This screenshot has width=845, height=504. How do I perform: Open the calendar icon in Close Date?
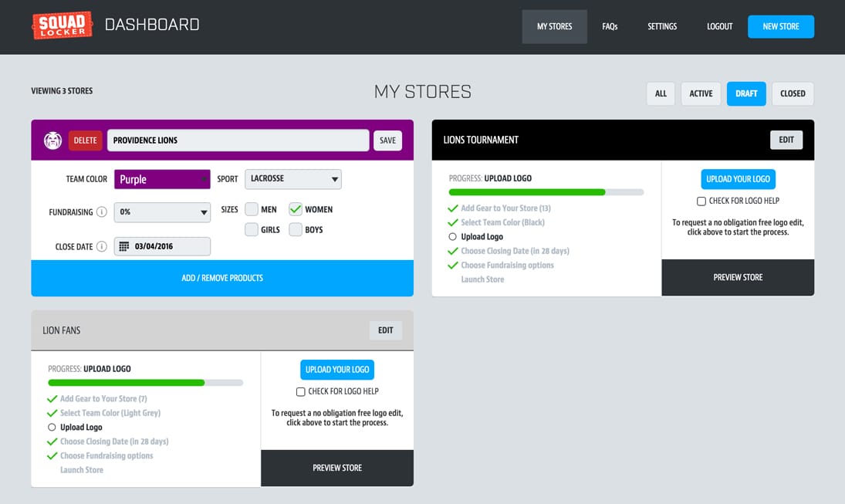click(124, 246)
